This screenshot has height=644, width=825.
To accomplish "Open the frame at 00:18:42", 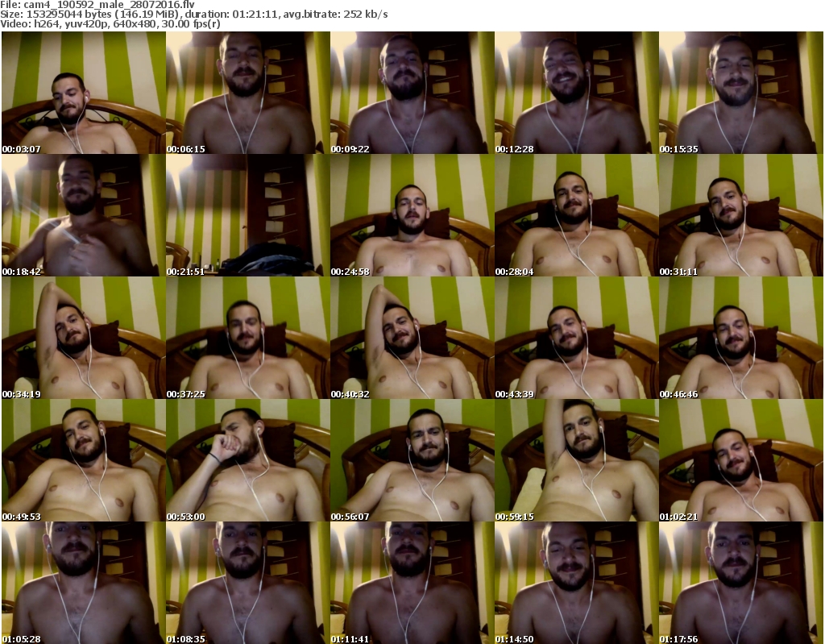I will point(84,215).
